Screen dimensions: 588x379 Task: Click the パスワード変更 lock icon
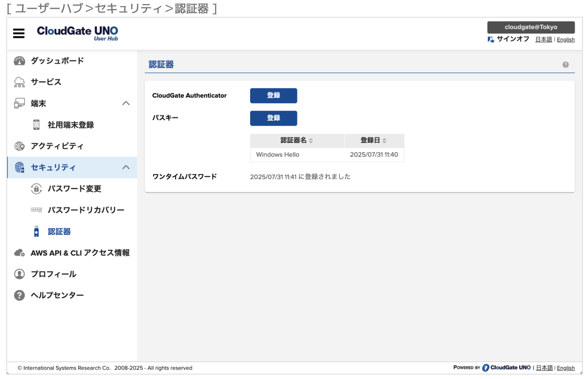click(x=36, y=188)
